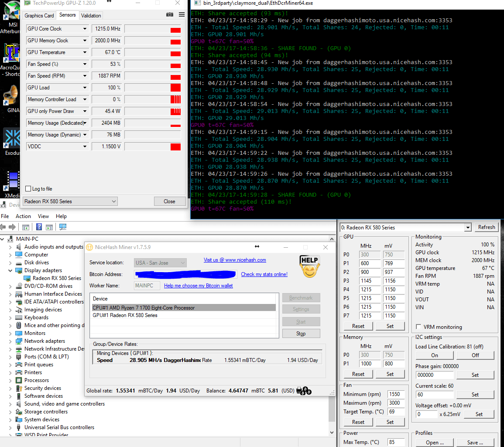504x447 pixels.
Task: Click Check my stats online link
Action: click(264, 274)
